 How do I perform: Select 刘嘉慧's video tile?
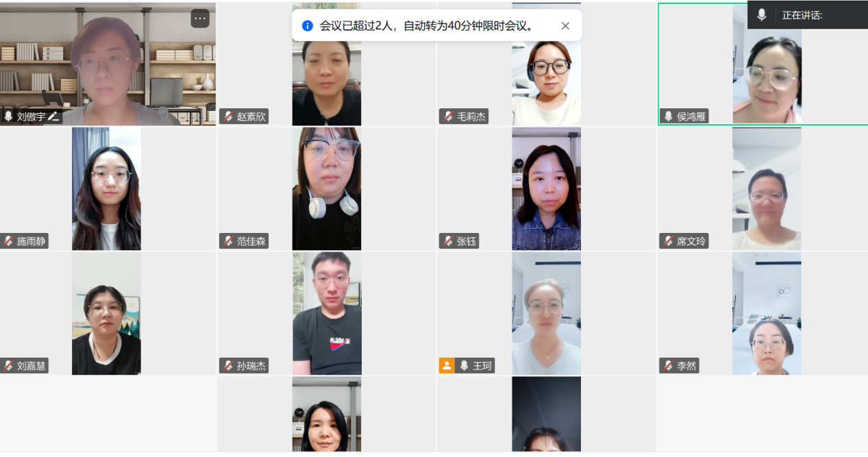[x=108, y=313]
